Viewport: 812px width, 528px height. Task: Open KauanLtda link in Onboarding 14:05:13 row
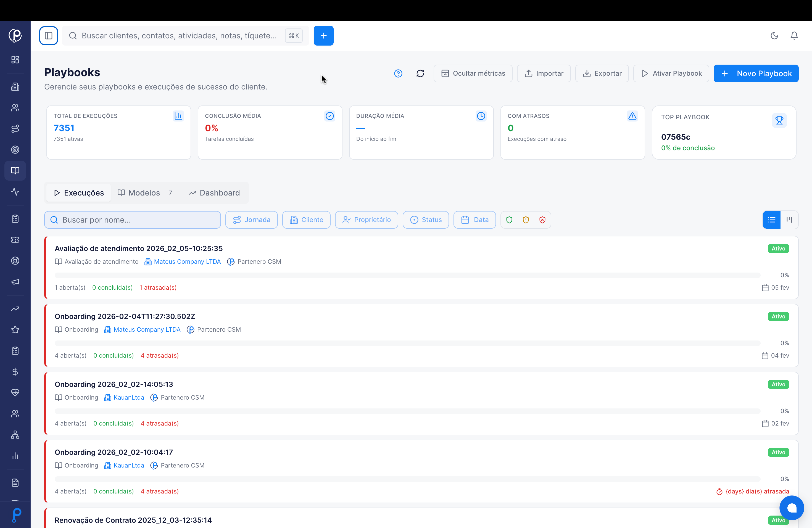pyautogui.click(x=129, y=397)
